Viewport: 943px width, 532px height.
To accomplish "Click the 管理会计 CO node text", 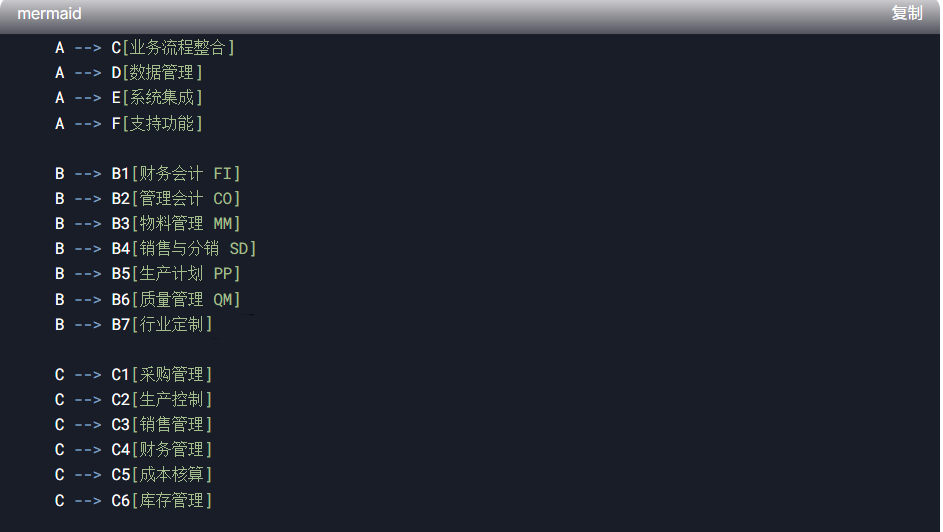I will click(186, 199).
